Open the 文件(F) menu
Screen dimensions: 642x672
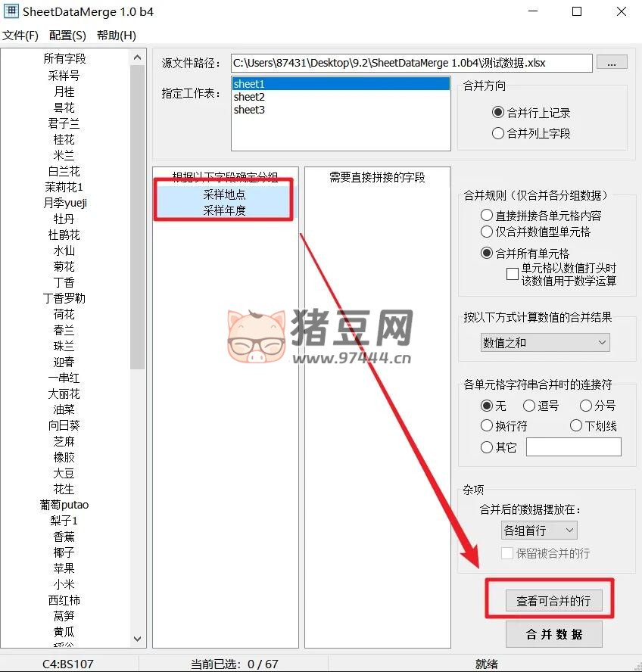tap(20, 36)
